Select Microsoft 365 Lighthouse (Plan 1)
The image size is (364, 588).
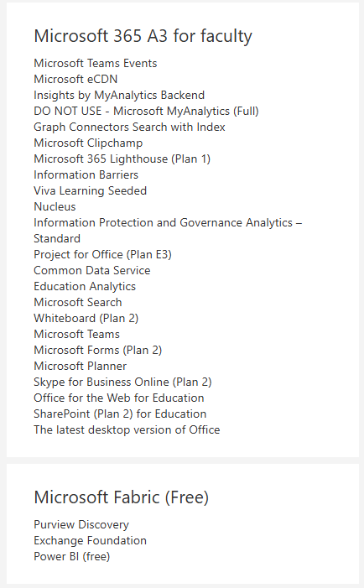coord(122,159)
